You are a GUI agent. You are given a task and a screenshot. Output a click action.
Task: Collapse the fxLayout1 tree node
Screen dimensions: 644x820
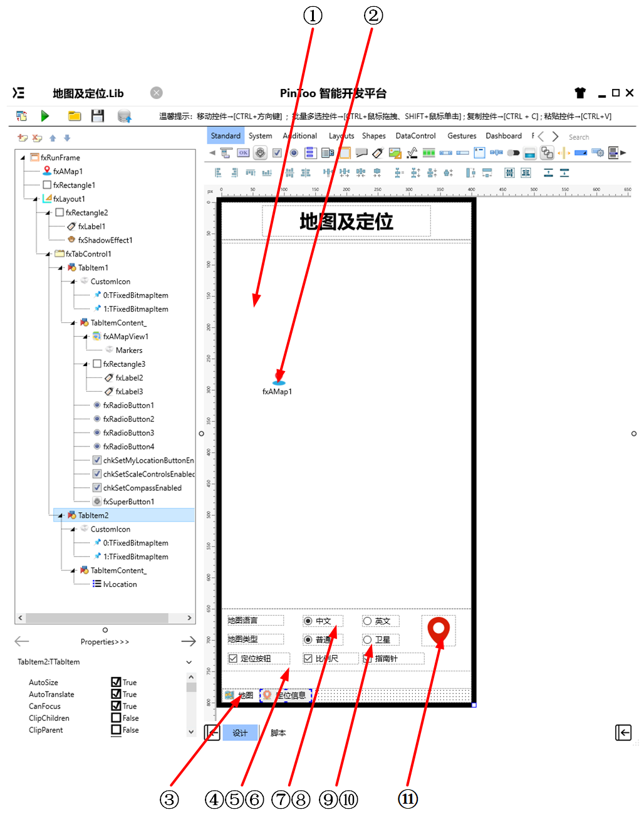tap(35, 199)
